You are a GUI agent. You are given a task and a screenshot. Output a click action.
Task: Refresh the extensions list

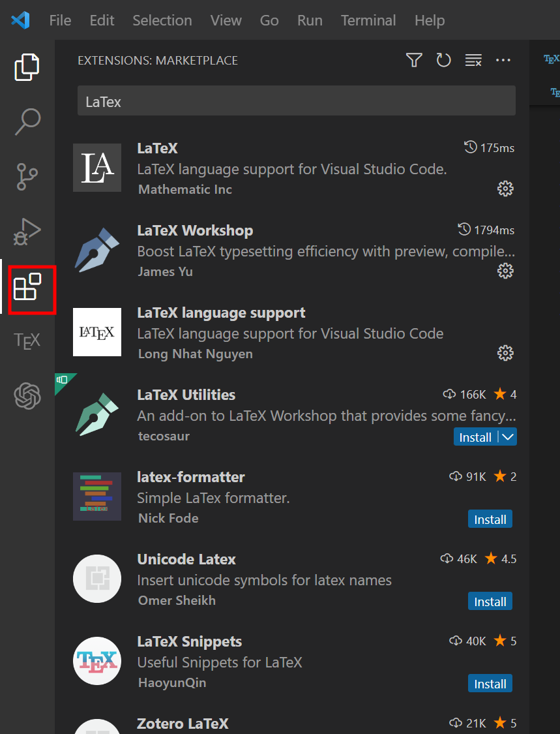[x=443, y=60]
